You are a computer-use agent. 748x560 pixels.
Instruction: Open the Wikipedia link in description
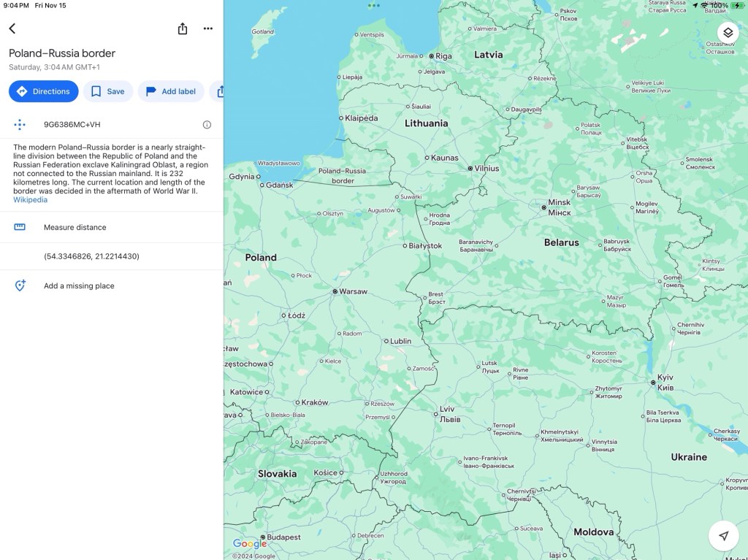30,200
